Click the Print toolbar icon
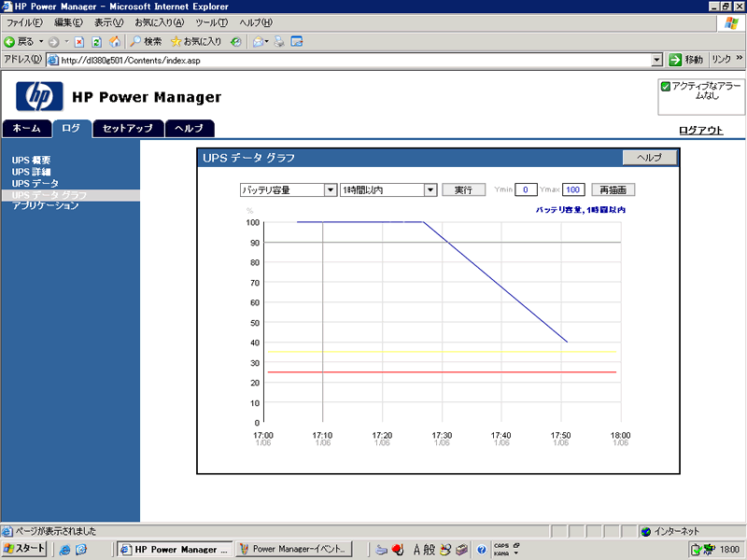747x560 pixels. pyautogui.click(x=280, y=41)
